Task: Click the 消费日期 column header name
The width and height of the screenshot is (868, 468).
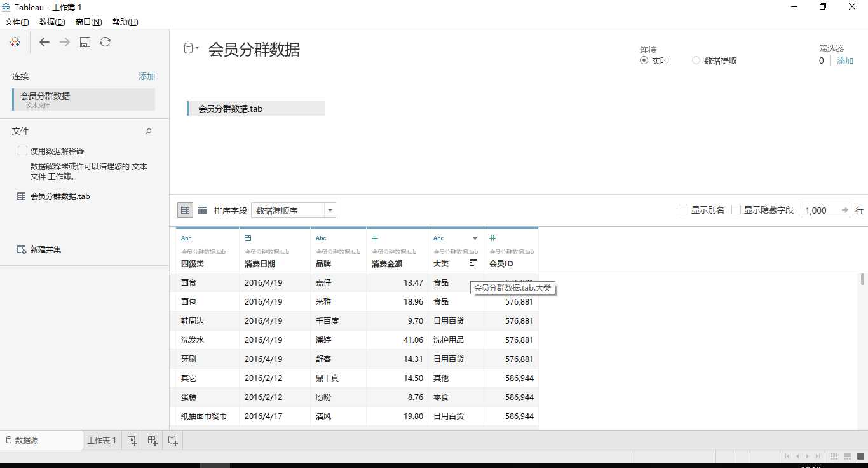Action: click(x=260, y=263)
